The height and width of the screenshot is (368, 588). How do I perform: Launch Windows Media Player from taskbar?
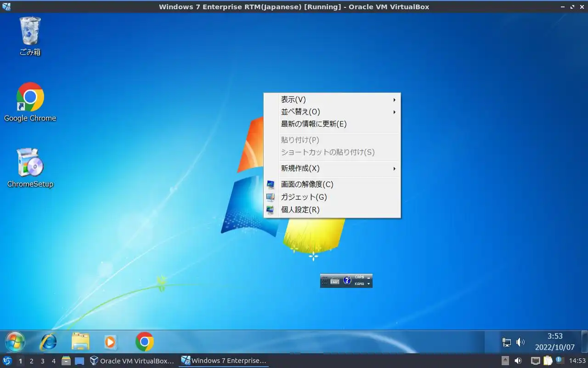(111, 342)
